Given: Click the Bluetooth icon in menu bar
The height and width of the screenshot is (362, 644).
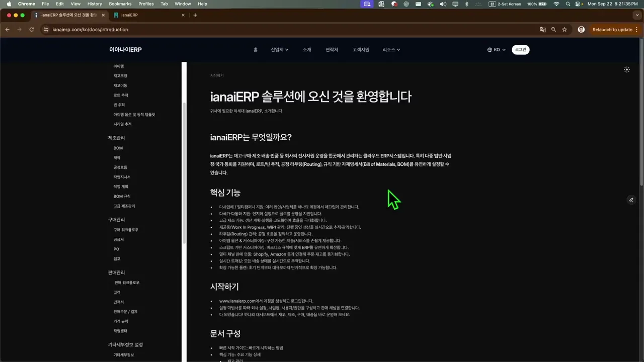Looking at the screenshot, I should [467, 4].
